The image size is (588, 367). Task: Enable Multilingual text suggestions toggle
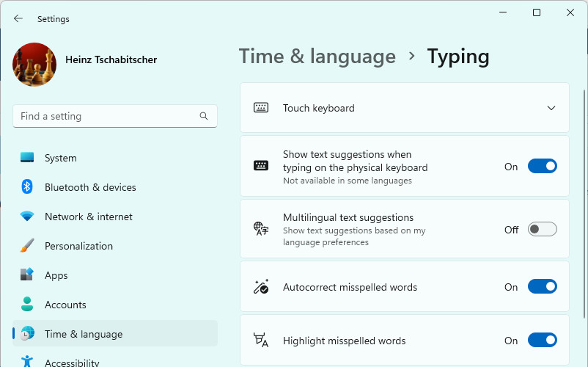click(x=543, y=229)
